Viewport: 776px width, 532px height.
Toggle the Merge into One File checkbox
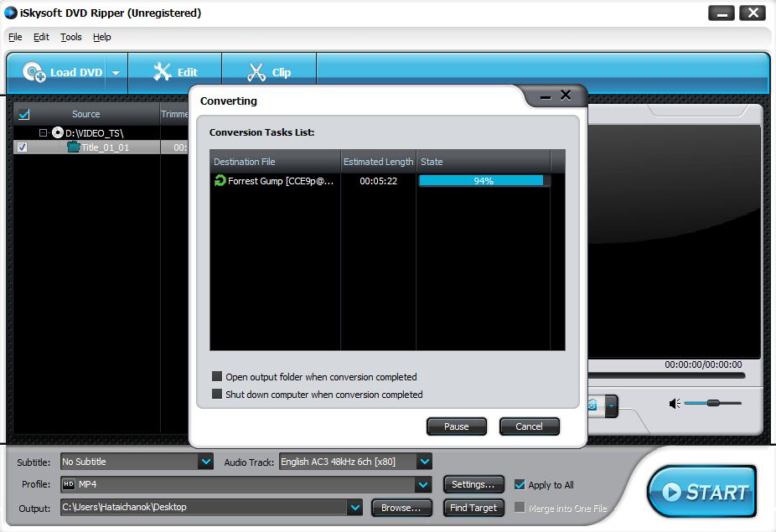[520, 507]
